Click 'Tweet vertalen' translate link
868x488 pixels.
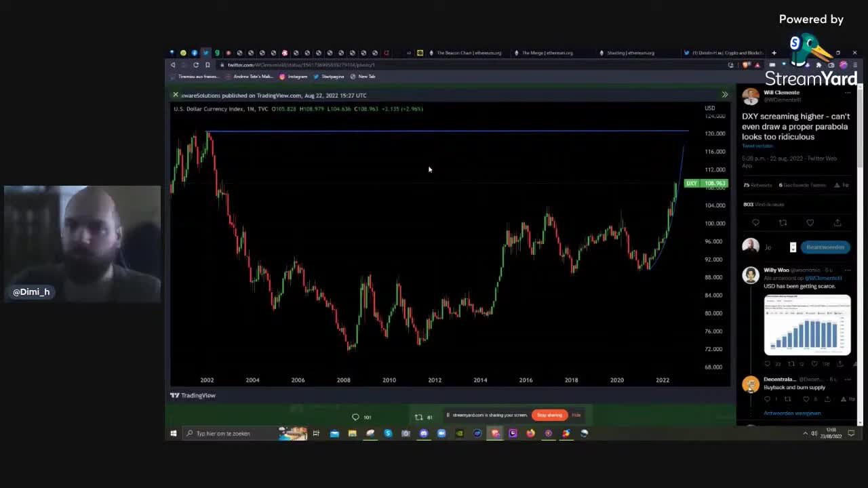[757, 146]
